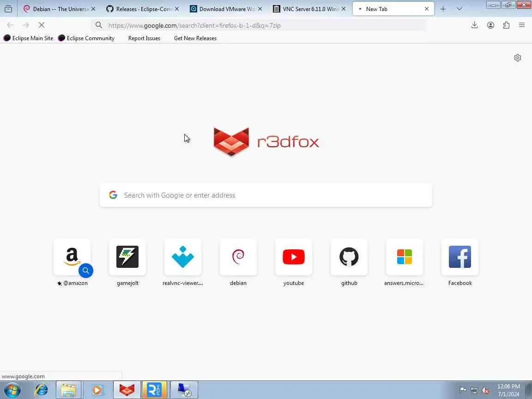Open the answers.microsoft shortcut tile
Viewport: 532px width, 399px height.
tap(405, 257)
